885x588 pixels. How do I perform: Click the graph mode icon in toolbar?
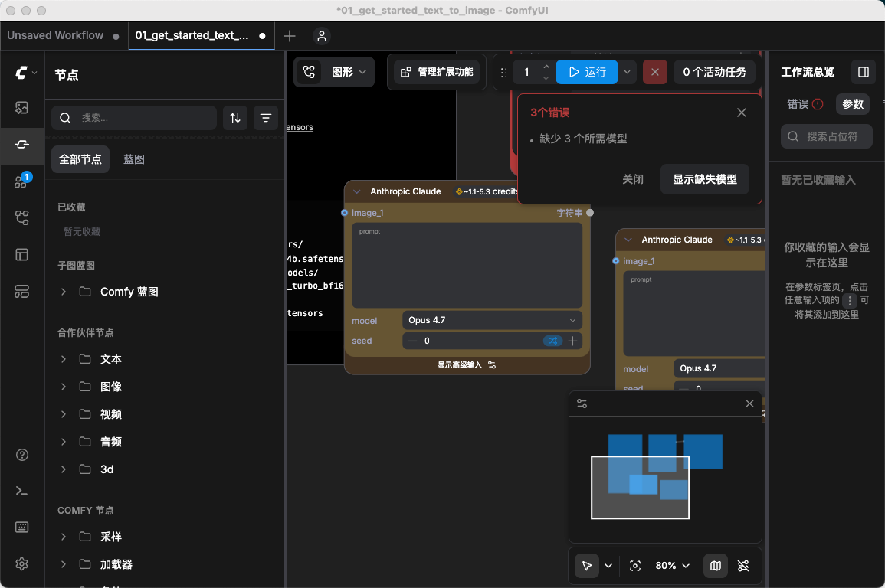pyautogui.click(x=309, y=72)
